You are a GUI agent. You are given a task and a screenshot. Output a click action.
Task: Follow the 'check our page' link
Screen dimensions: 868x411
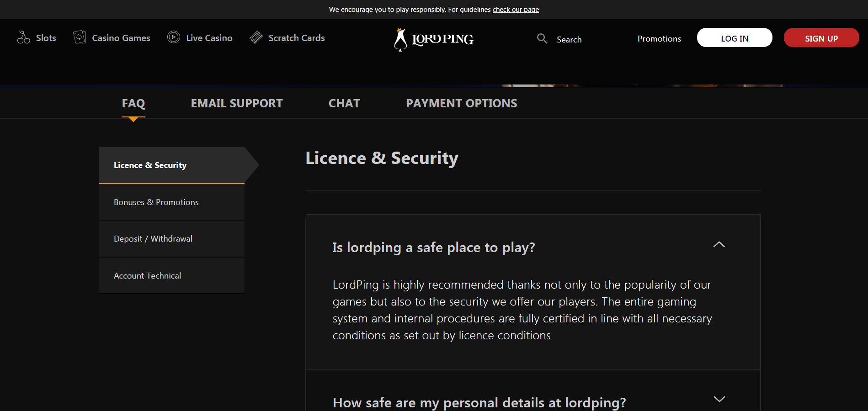(x=516, y=10)
